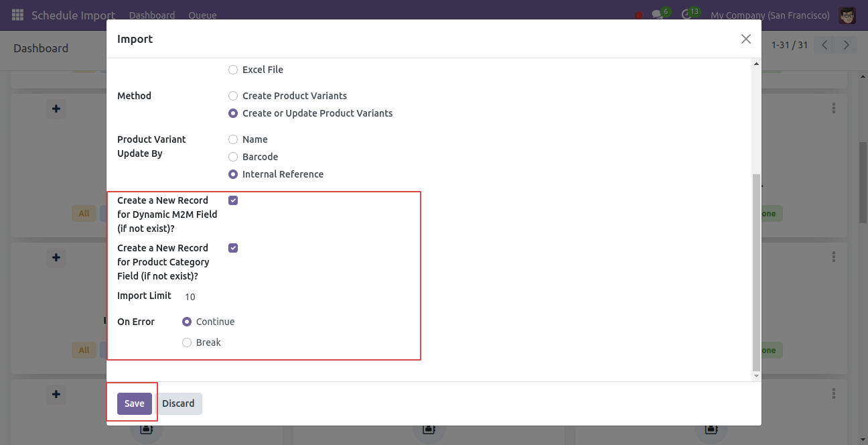The image size is (868, 445).
Task: Choose update by Barcode radio button
Action: 233,157
